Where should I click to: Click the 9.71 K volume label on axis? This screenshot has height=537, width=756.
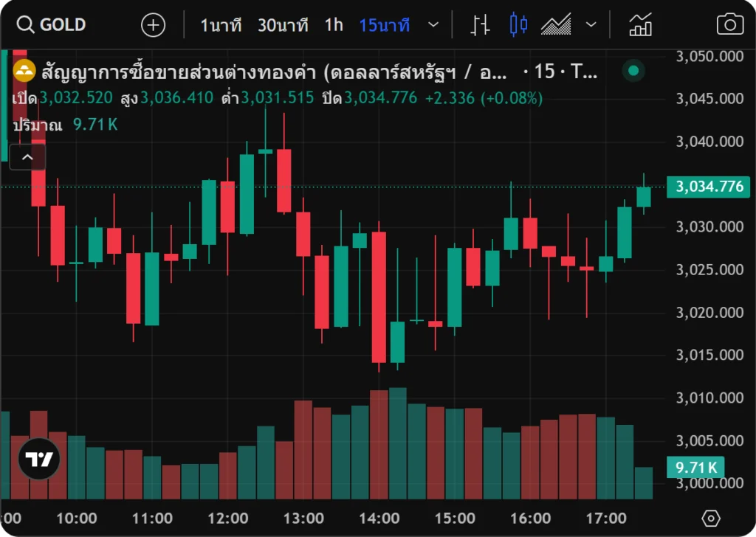click(x=695, y=467)
